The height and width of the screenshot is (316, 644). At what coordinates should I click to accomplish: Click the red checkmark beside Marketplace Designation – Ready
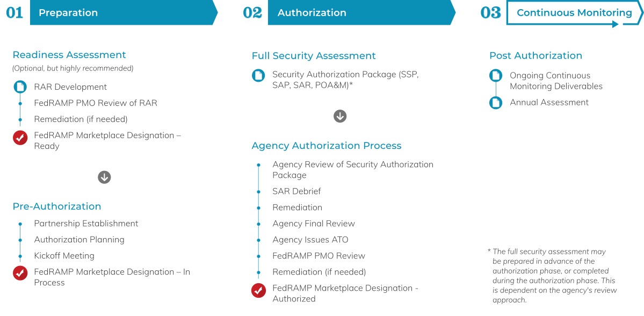tap(20, 138)
